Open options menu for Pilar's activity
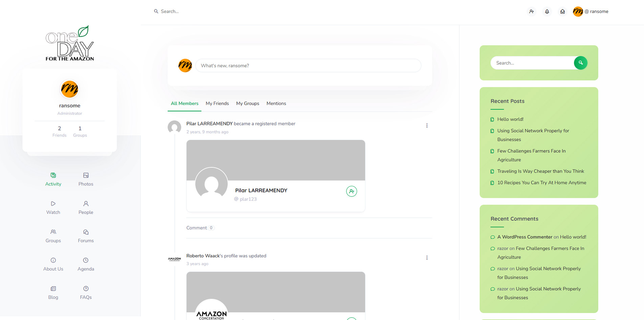This screenshot has width=644, height=320. click(427, 126)
